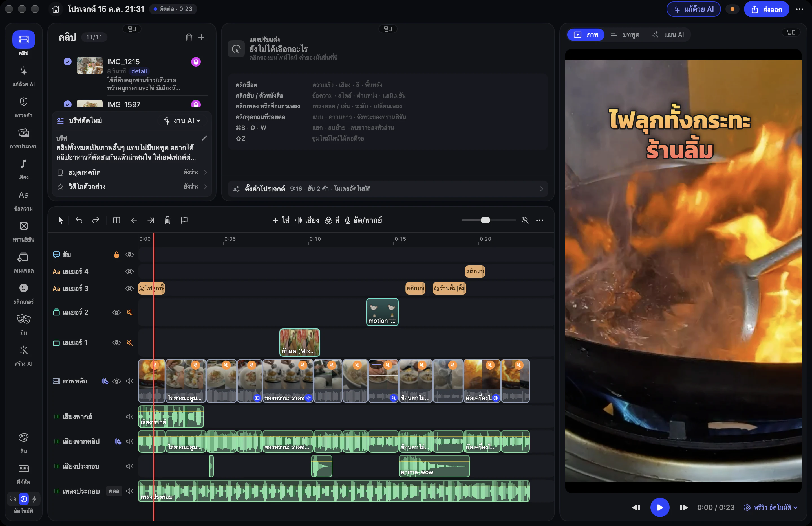Screen dimensions: 812x526
Task: Mute the เสียงพากย์ track speaker
Action: (x=129, y=416)
